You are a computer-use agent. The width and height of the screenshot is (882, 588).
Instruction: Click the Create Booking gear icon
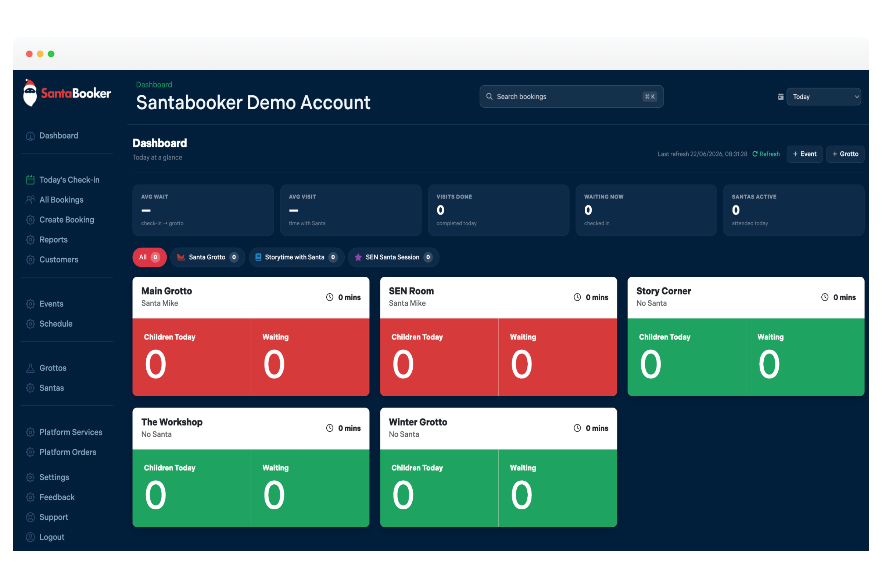point(31,220)
